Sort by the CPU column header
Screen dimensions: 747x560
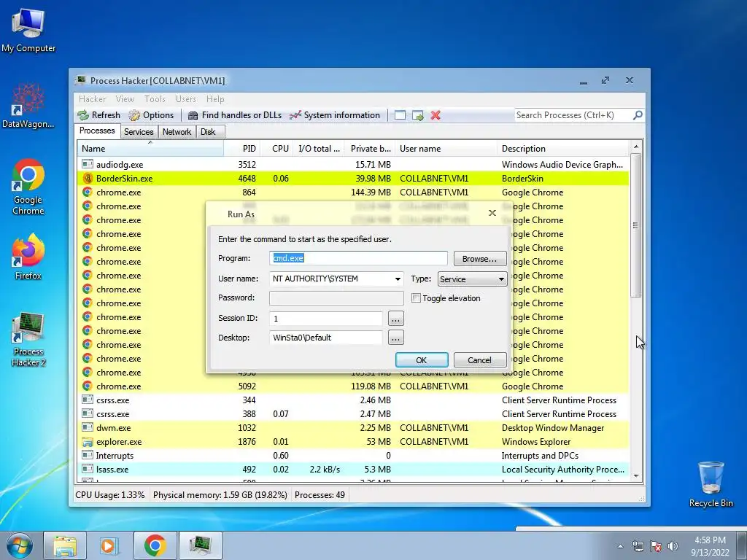pos(276,149)
